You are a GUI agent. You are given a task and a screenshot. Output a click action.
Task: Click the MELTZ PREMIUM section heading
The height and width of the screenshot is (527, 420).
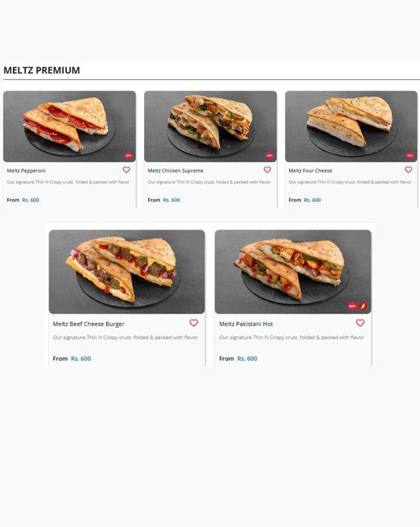pyautogui.click(x=41, y=70)
